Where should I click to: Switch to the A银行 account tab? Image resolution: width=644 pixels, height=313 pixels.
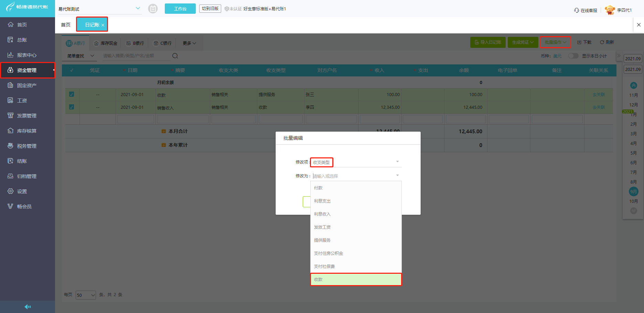click(x=76, y=43)
